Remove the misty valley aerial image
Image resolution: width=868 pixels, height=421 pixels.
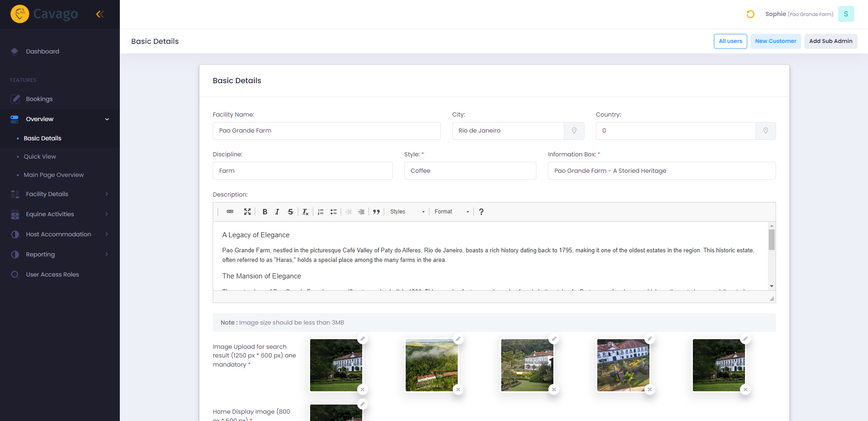click(458, 389)
